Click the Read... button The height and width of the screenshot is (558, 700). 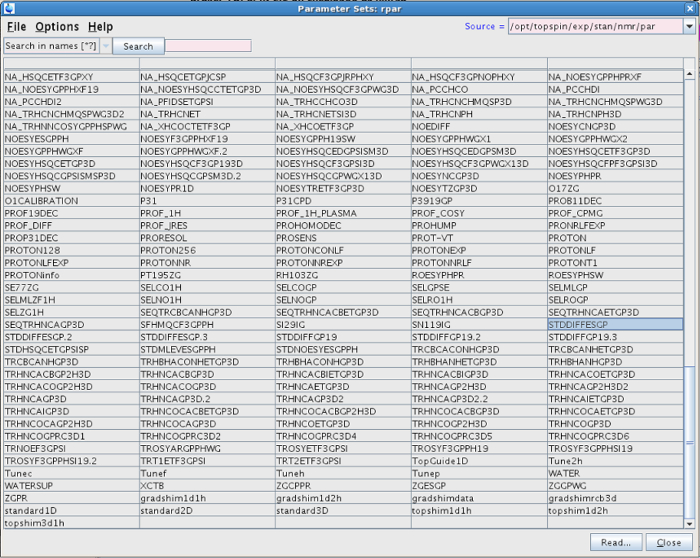tap(616, 542)
